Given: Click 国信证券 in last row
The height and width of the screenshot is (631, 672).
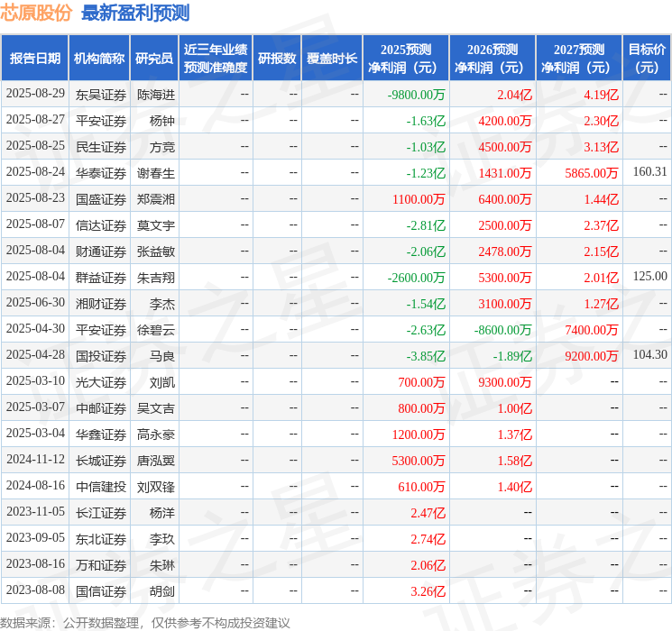Looking at the screenshot, I should click(101, 591).
